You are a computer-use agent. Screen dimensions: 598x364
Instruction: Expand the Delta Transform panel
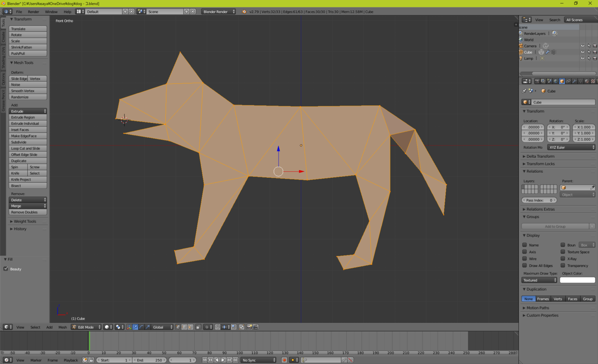click(x=540, y=156)
